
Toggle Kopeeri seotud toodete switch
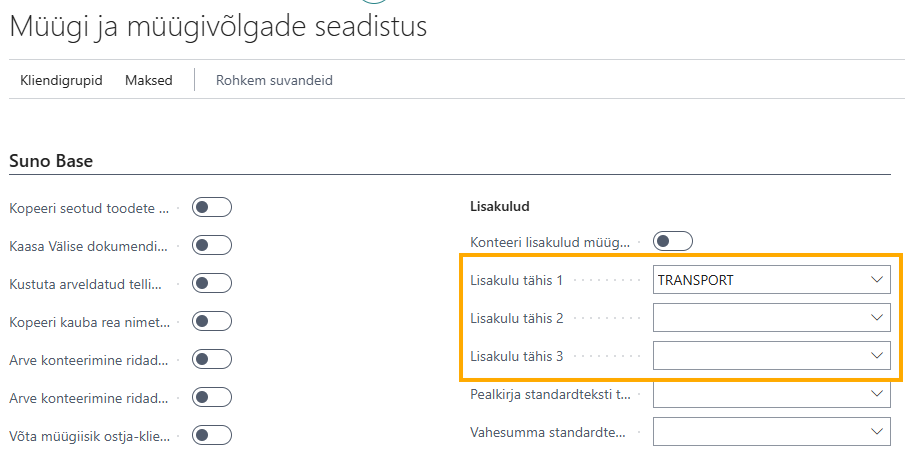(x=212, y=207)
